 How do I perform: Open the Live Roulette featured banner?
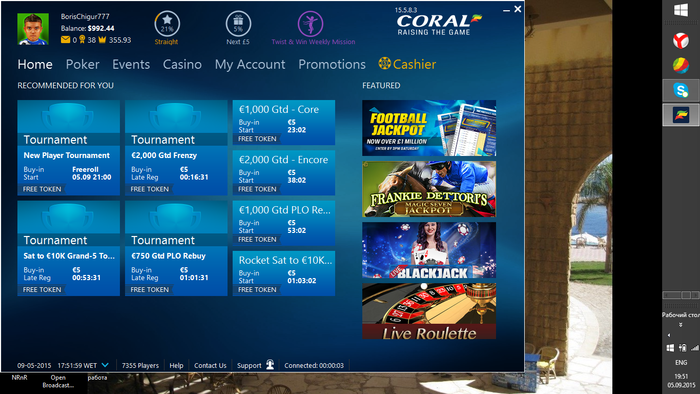[429, 311]
